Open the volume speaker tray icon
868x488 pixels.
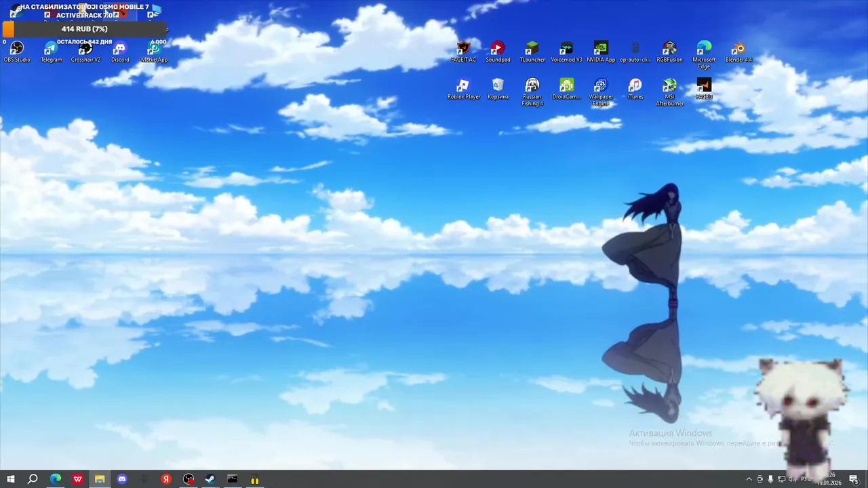(x=792, y=479)
